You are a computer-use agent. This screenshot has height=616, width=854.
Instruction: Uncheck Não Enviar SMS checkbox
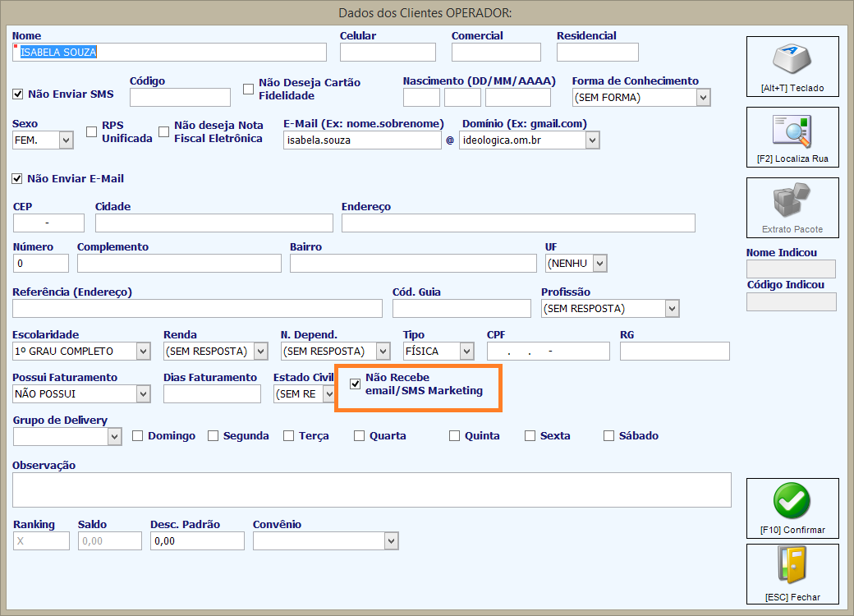18,94
